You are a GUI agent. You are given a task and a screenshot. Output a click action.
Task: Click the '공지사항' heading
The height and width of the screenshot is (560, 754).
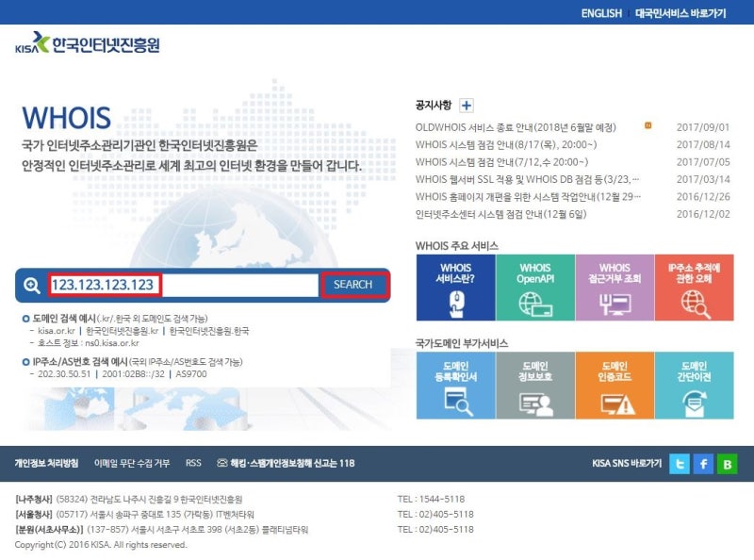tap(434, 105)
